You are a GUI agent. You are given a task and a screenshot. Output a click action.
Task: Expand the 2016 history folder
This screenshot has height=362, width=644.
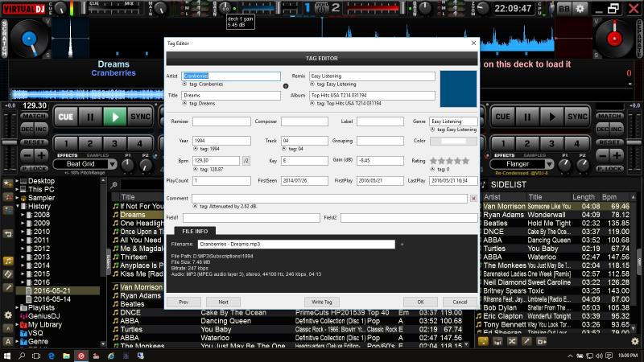click(x=23, y=282)
